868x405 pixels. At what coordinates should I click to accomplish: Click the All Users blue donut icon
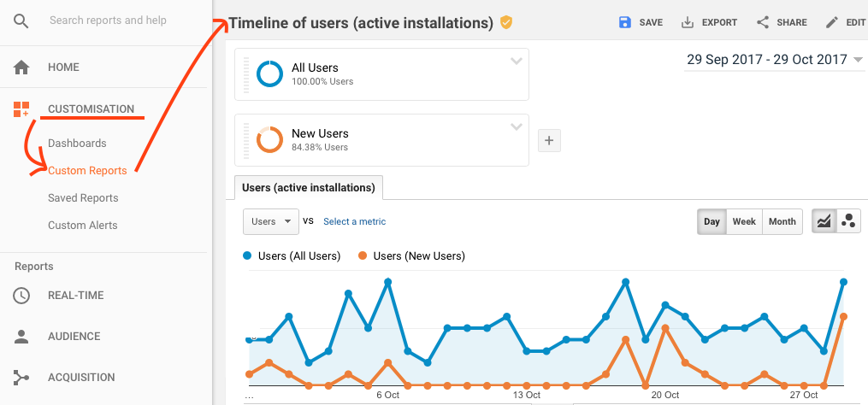pyautogui.click(x=269, y=74)
